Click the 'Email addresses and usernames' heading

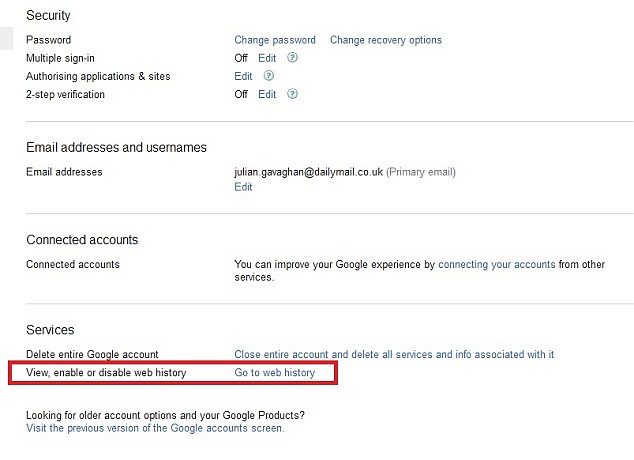click(116, 148)
